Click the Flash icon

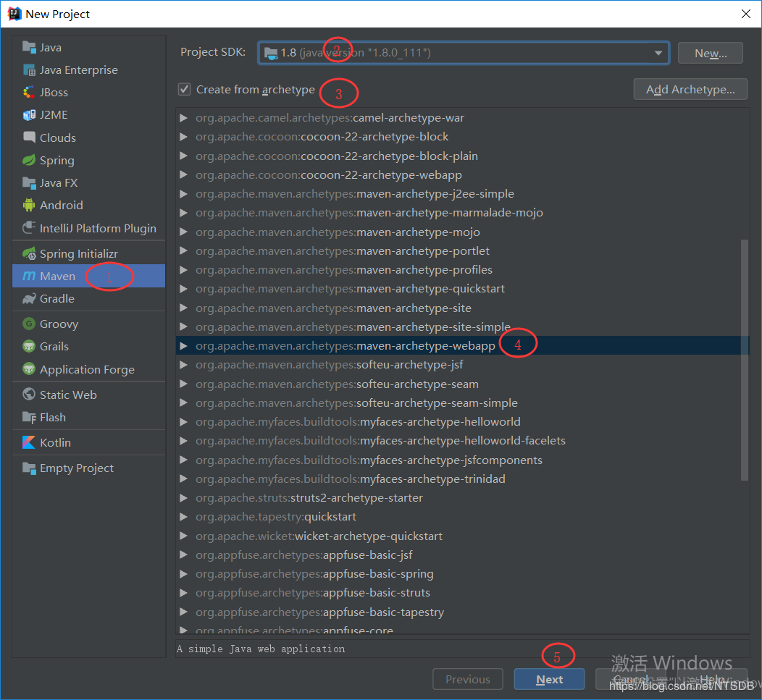(29, 417)
